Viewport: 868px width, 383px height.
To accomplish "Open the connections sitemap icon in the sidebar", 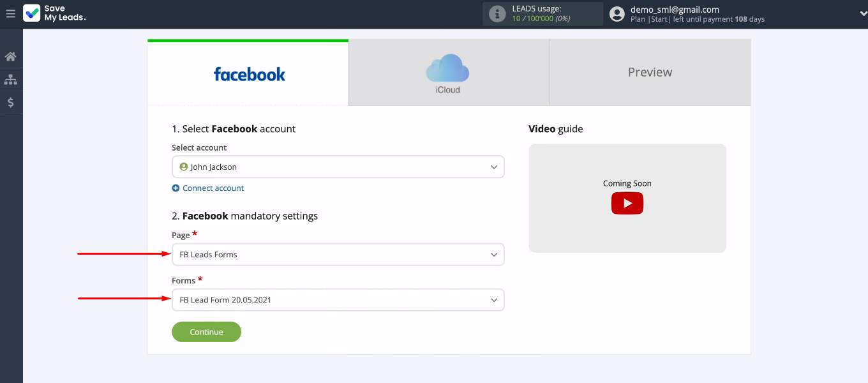I will click(x=10, y=80).
